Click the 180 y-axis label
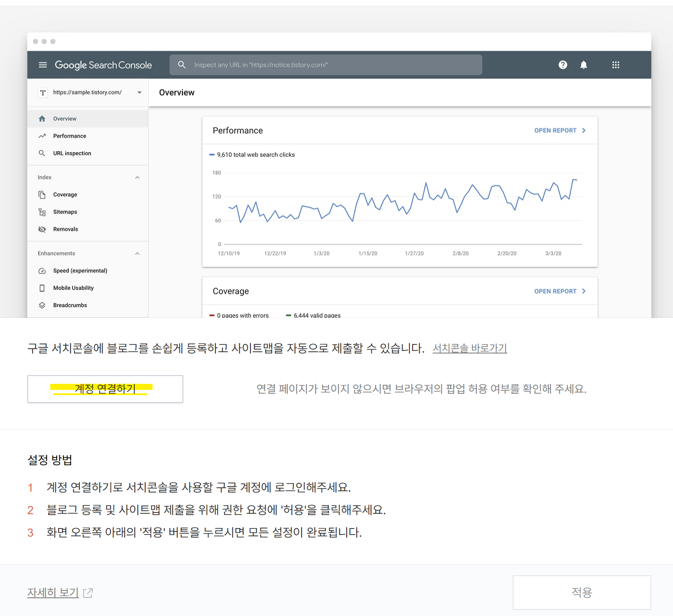 coord(217,173)
